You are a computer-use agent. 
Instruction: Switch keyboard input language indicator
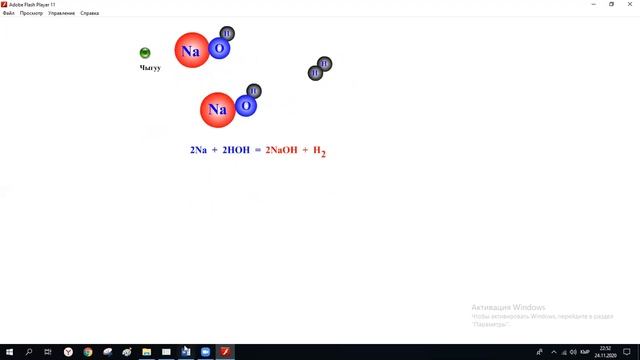tap(585, 352)
